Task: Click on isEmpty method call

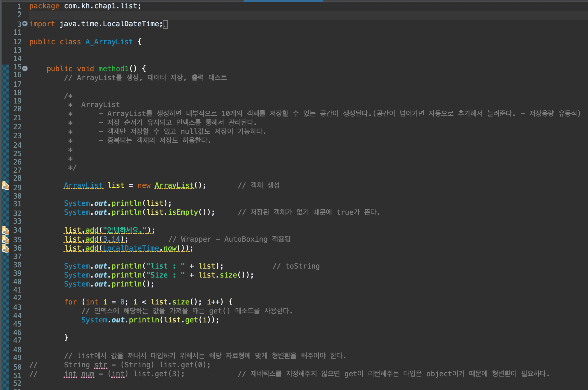Action: click(183, 212)
